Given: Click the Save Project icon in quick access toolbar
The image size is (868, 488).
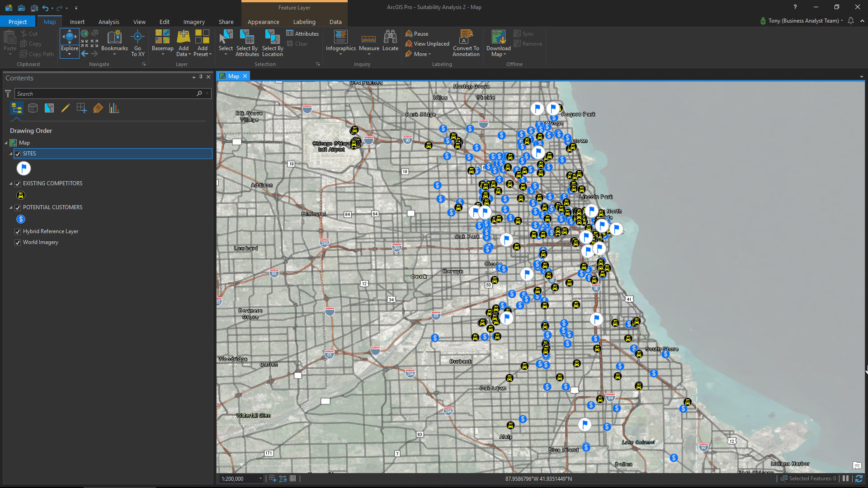Looking at the screenshot, I should coord(34,8).
